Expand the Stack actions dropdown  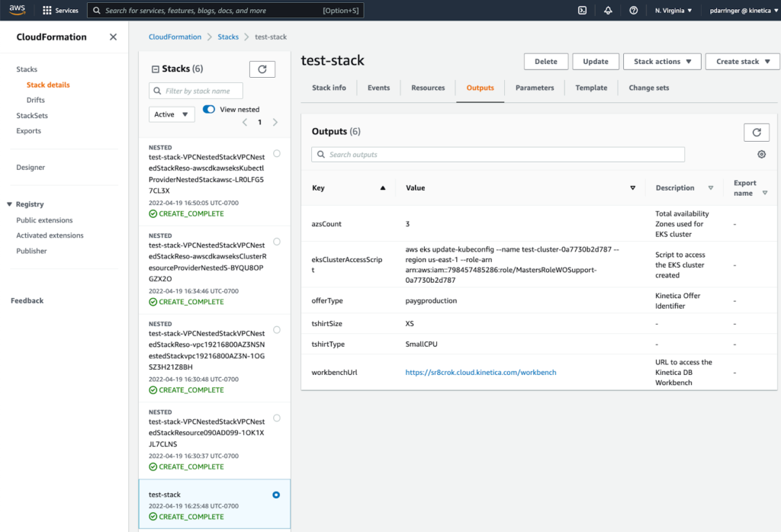(661, 62)
